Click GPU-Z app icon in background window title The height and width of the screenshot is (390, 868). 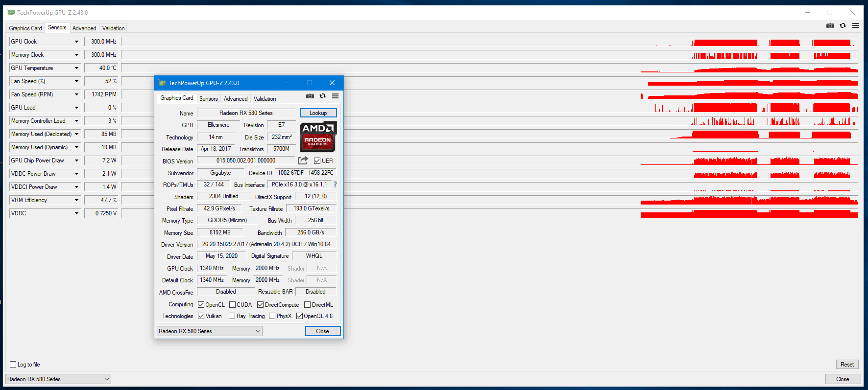click(11, 12)
